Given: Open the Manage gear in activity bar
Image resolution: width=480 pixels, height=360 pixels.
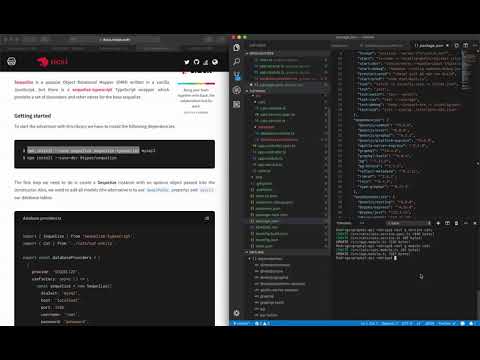Looking at the screenshot, I should coord(237,313).
